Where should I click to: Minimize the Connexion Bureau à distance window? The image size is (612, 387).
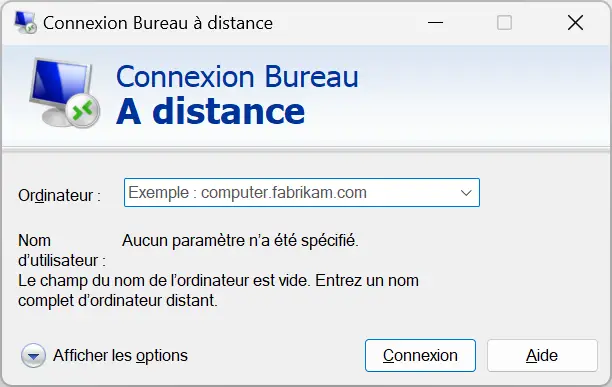click(435, 23)
